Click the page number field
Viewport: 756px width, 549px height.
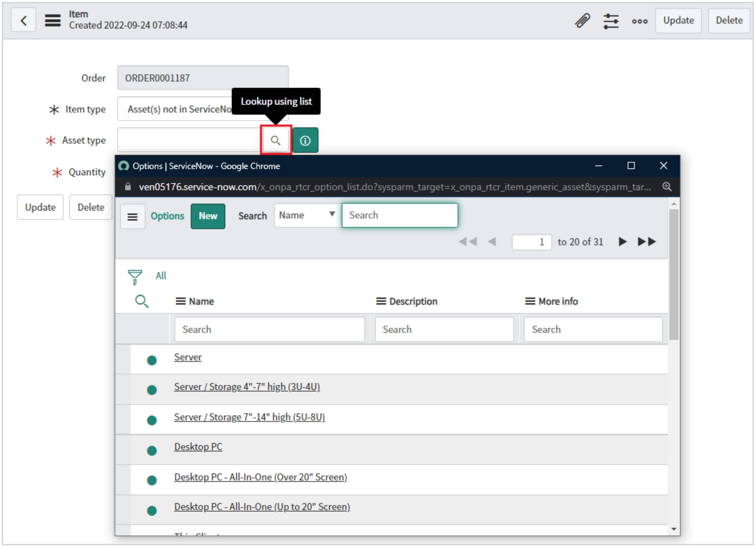(x=532, y=242)
